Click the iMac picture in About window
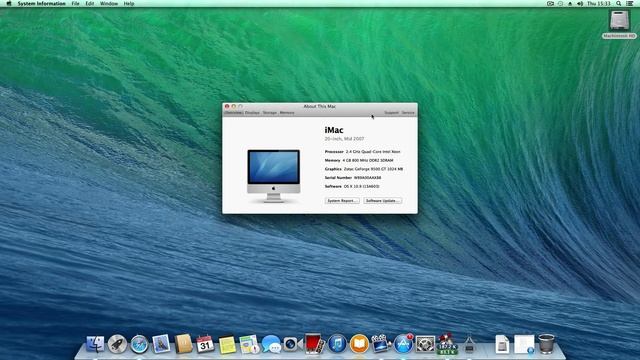 (273, 176)
